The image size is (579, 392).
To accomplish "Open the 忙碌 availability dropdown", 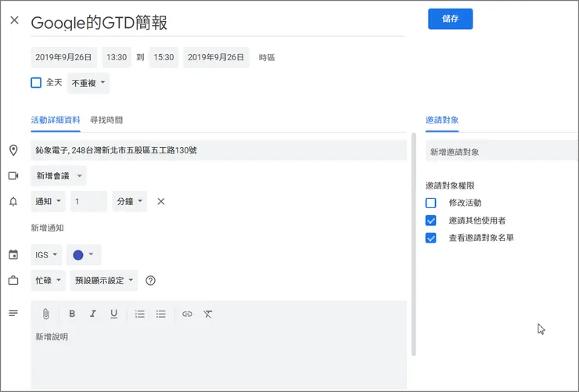I will [x=48, y=281].
